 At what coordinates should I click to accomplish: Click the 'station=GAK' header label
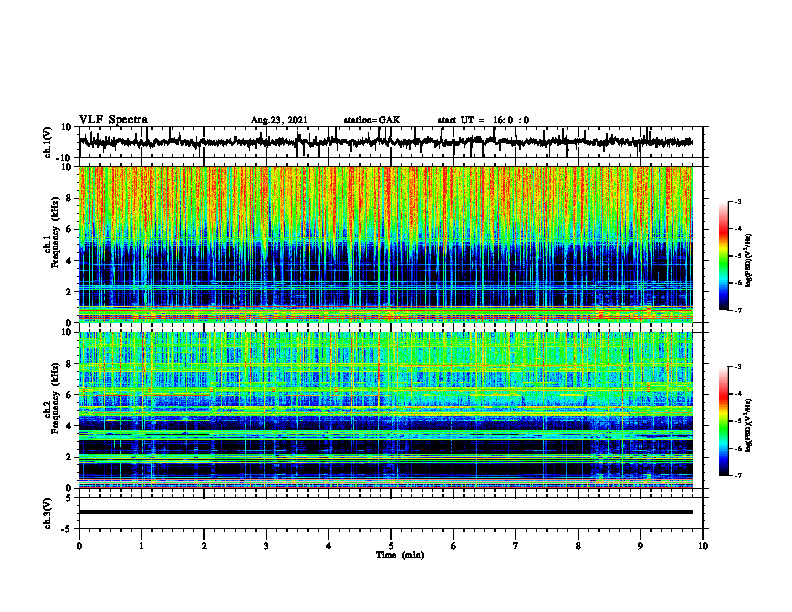tap(372, 120)
